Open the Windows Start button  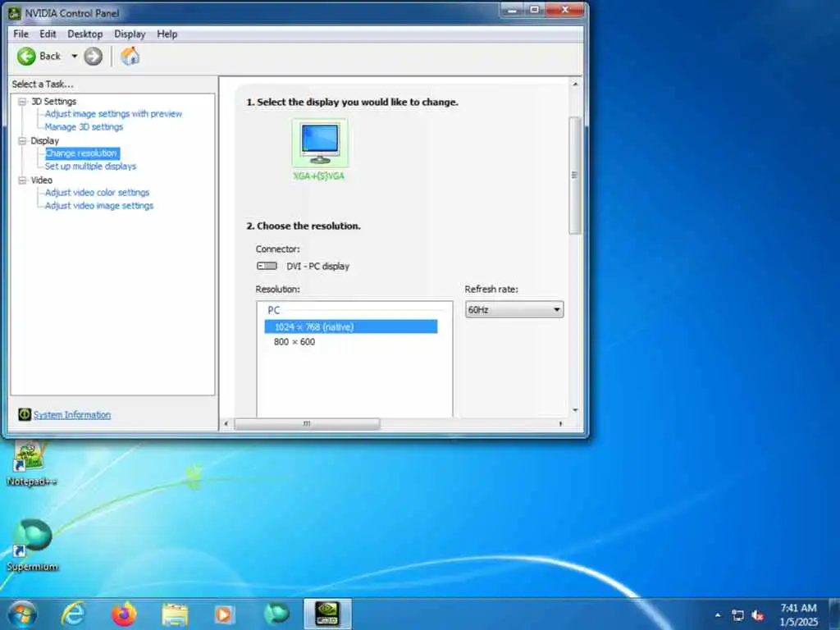pos(22,614)
